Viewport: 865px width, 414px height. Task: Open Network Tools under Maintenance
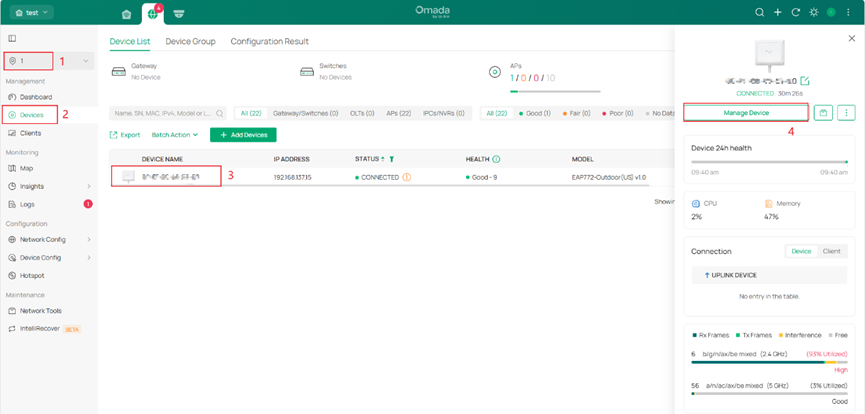(x=40, y=311)
